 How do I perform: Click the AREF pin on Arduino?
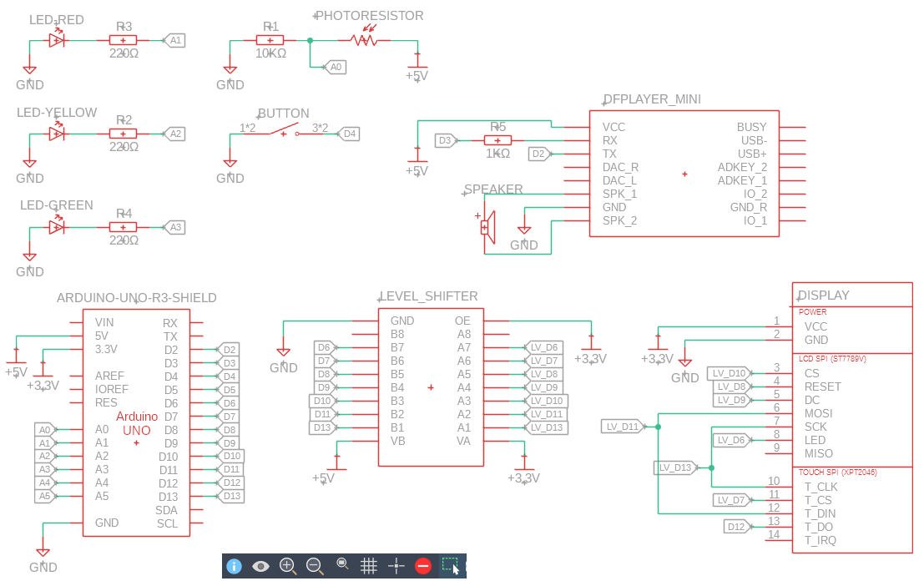point(109,376)
